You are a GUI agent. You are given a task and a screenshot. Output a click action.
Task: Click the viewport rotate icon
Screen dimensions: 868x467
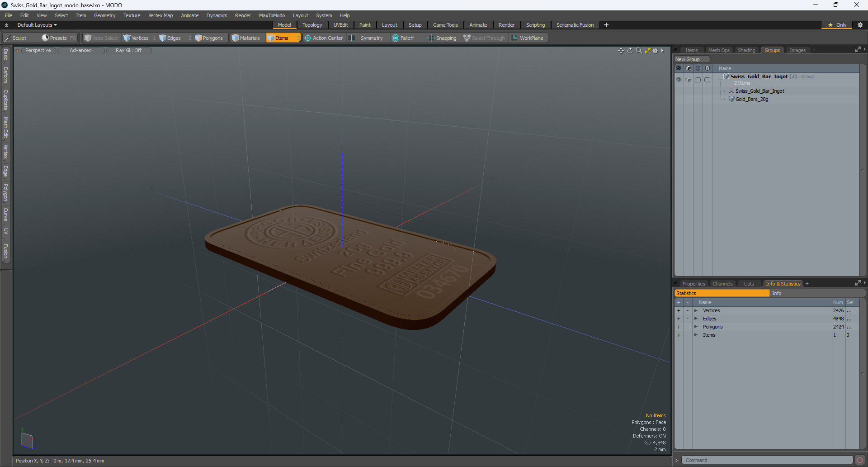[x=630, y=51]
